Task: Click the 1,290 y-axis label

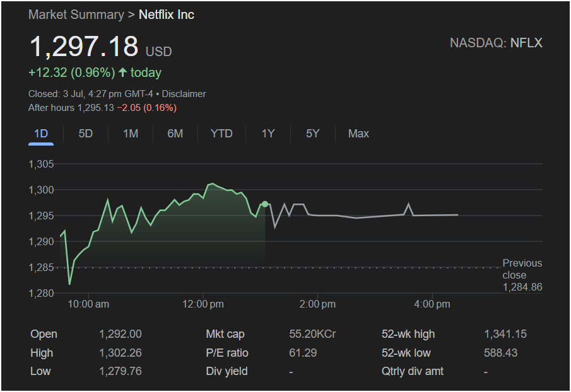Action: [x=41, y=241]
